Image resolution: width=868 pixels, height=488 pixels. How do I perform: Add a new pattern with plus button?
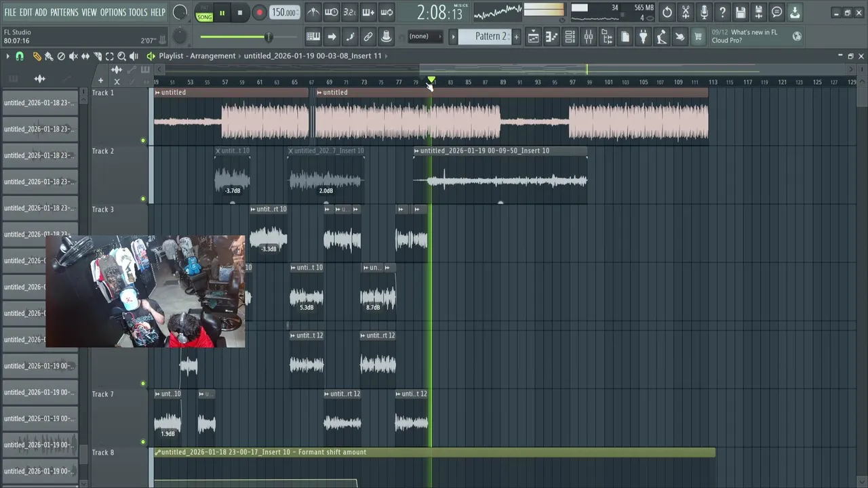(516, 37)
